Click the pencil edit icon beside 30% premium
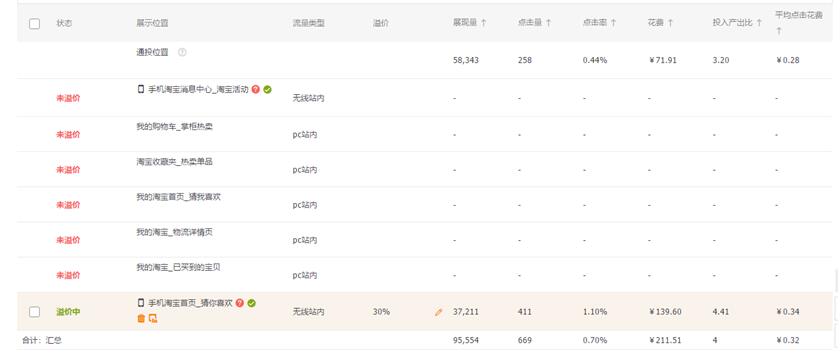Screen dimensions: 840x360 439,312
